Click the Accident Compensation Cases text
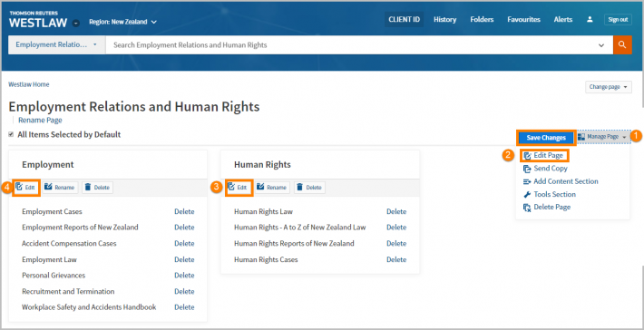This screenshot has width=644, height=330. click(69, 243)
